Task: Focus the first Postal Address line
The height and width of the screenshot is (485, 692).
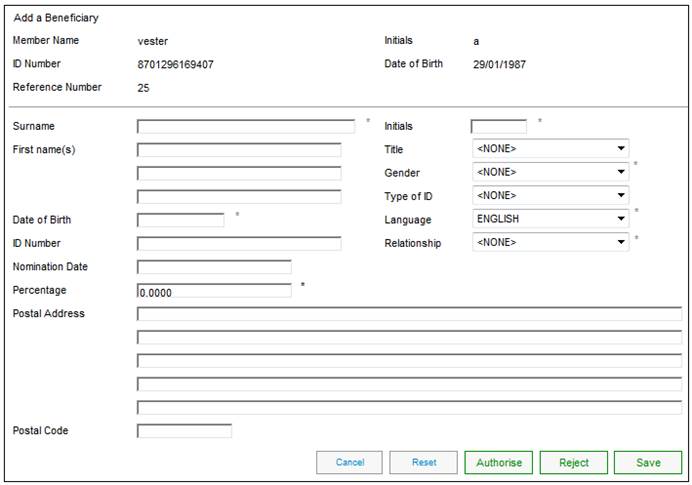Action: point(409,314)
